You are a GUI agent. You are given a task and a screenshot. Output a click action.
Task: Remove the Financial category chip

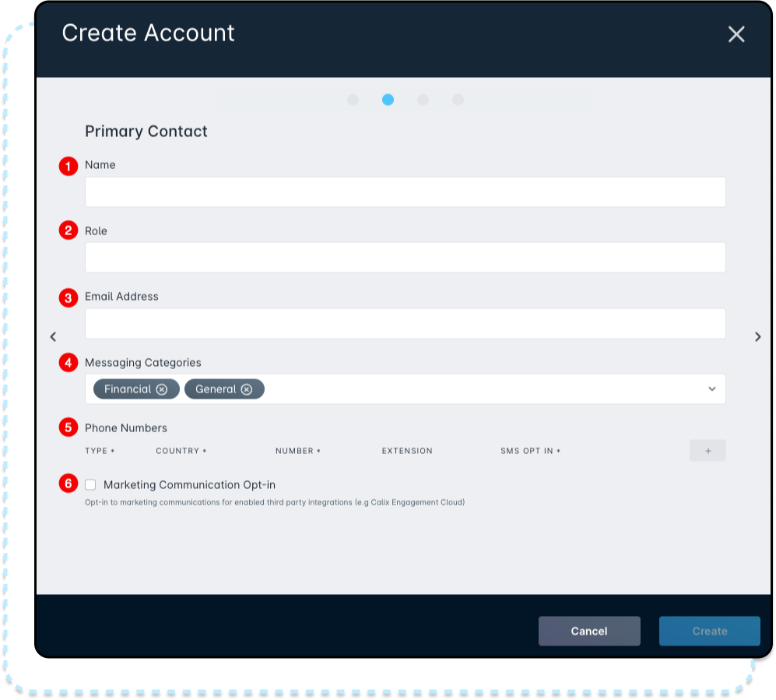[161, 389]
